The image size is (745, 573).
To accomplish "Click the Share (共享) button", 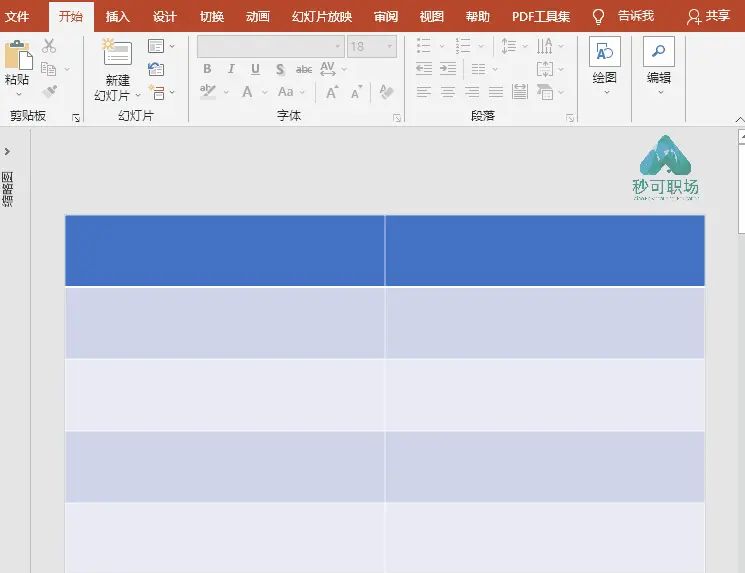I will 708,17.
